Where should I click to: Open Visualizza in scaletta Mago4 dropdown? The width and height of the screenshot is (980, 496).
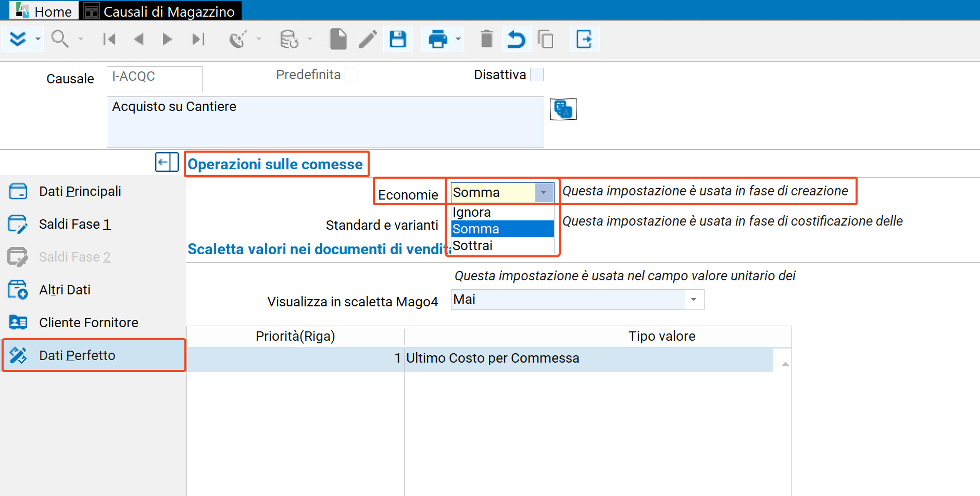[694, 300]
